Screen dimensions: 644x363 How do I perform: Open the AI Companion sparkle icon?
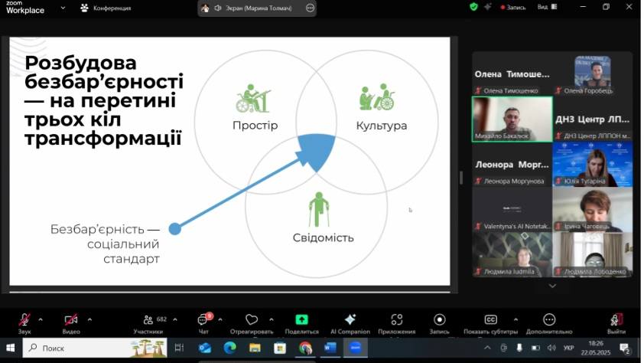pyautogui.click(x=350, y=320)
